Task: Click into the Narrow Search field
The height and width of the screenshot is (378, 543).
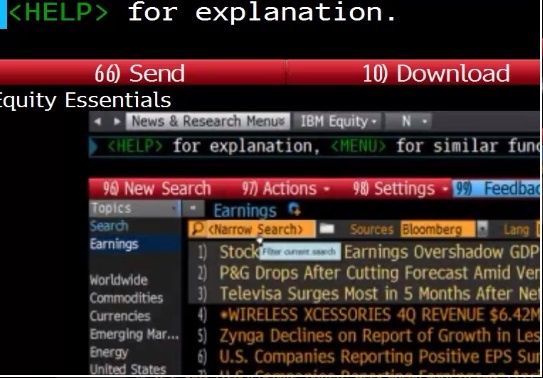Action: tap(252, 229)
